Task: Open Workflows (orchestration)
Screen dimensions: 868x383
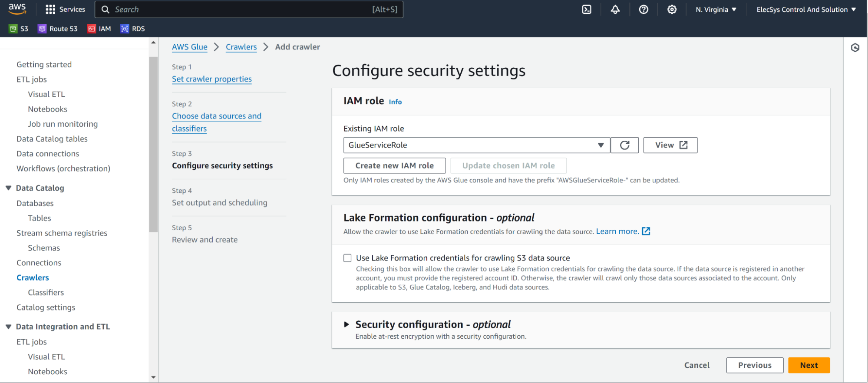Action: pyautogui.click(x=63, y=168)
